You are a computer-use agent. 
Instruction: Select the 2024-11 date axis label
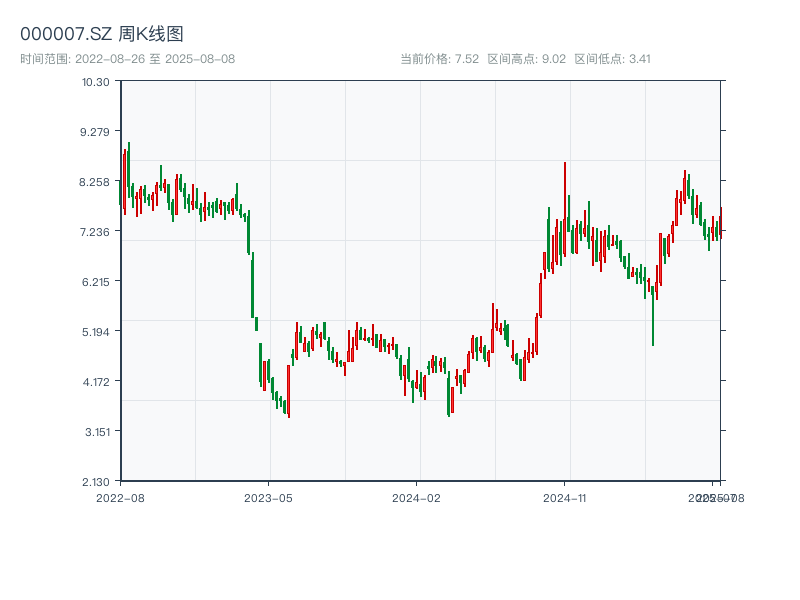[x=564, y=497]
